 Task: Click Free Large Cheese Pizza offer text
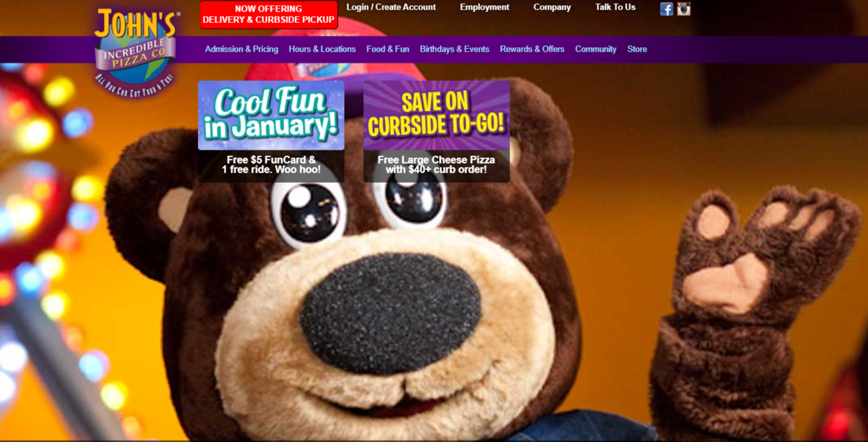[437, 165]
